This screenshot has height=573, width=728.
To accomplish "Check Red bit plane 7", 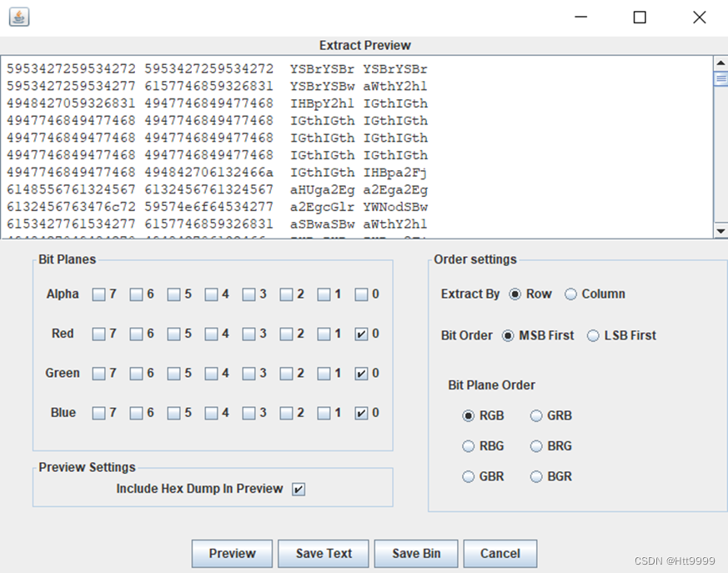I will pos(98,334).
